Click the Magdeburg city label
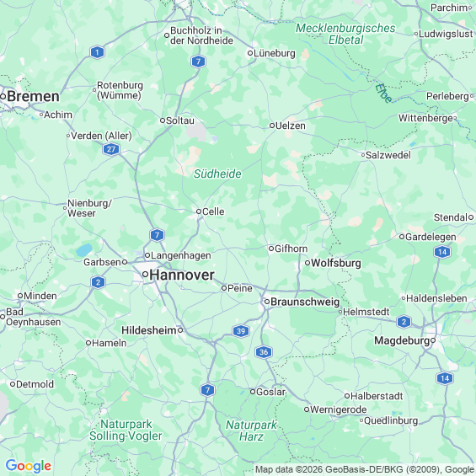This screenshot has width=476, height=476. (402, 340)
